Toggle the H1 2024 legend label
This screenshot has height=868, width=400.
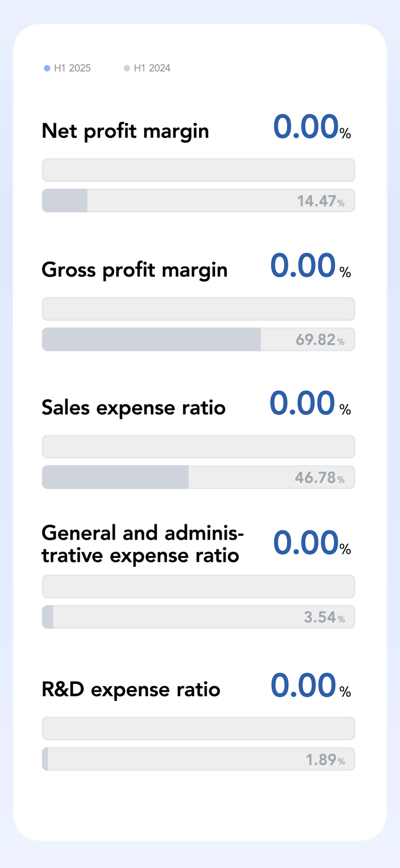(152, 68)
